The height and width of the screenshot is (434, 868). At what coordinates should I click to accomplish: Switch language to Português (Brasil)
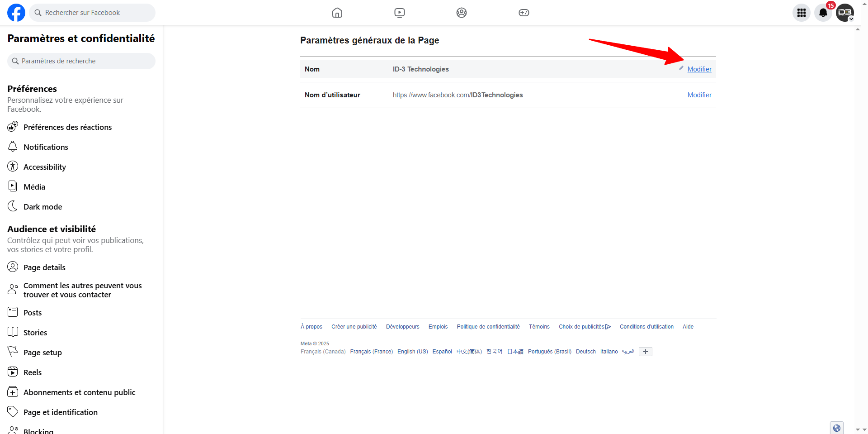click(550, 352)
